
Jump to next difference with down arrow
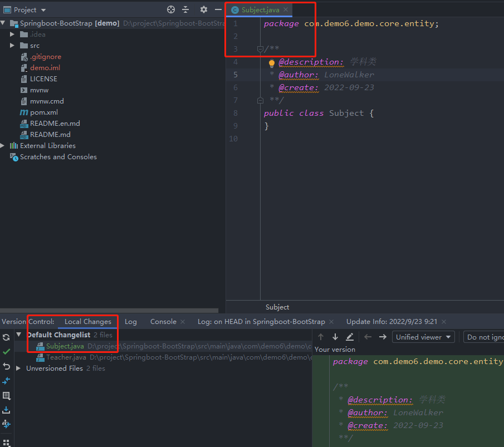pyautogui.click(x=335, y=336)
